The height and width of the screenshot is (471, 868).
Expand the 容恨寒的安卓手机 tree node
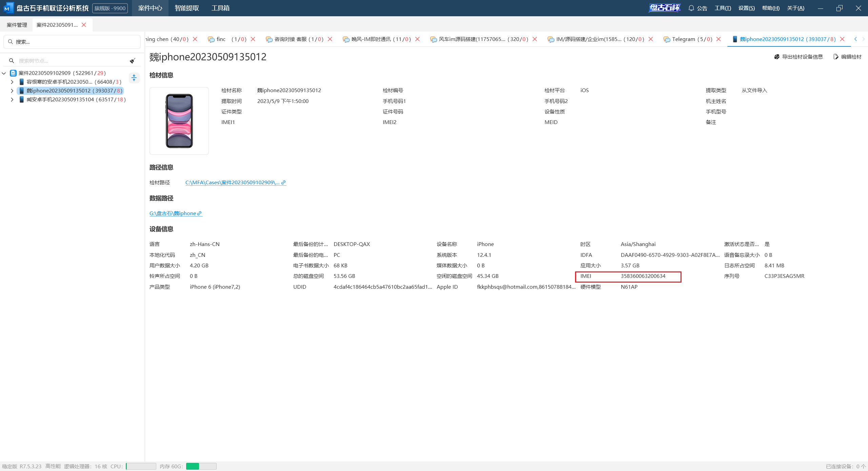click(x=12, y=82)
